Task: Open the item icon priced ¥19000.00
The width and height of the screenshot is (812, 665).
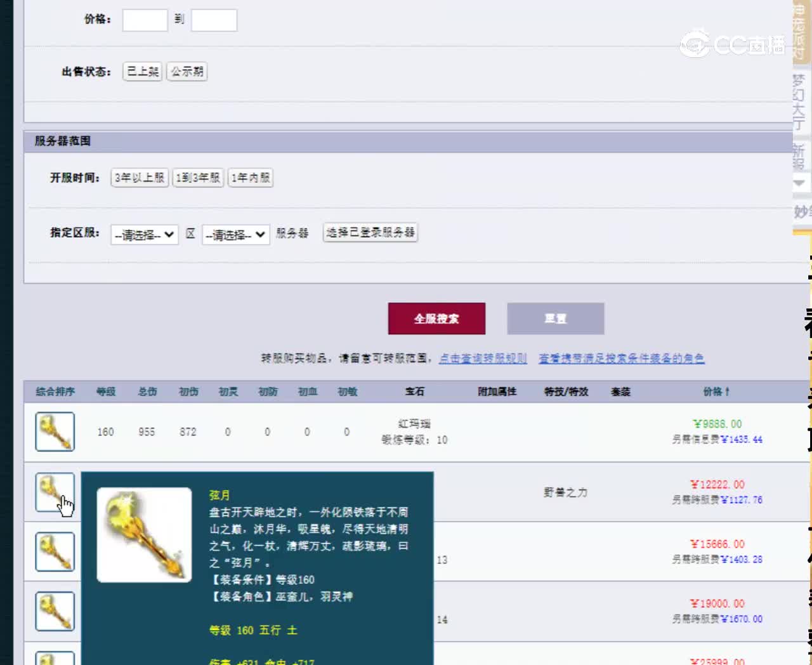Action: [55, 611]
